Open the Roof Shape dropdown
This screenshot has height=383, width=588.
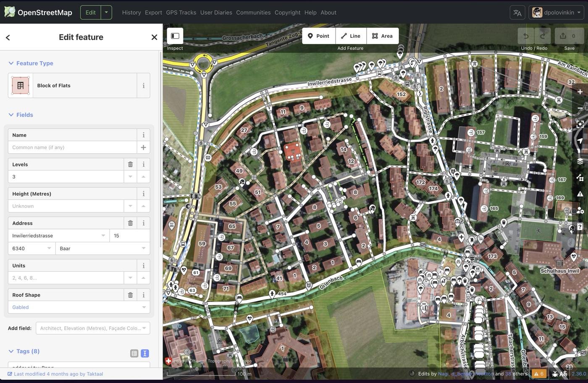coord(144,307)
